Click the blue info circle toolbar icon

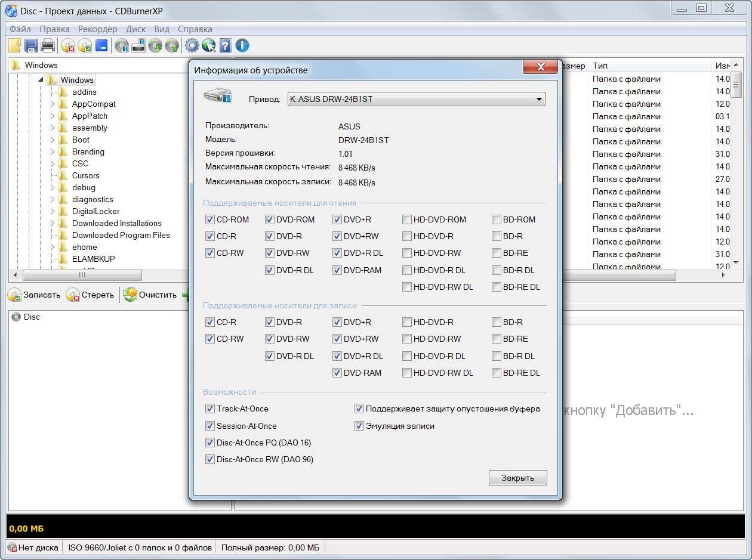click(242, 45)
